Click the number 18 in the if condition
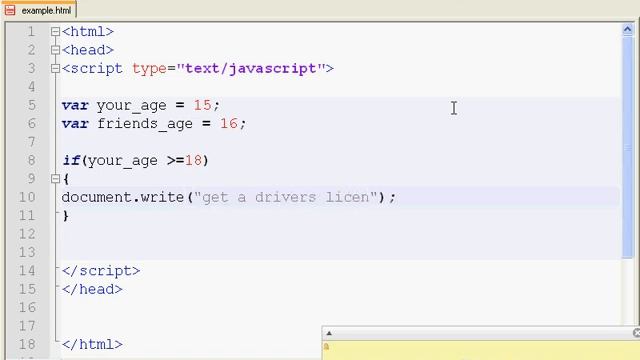This screenshot has width=640, height=360. tap(193, 160)
